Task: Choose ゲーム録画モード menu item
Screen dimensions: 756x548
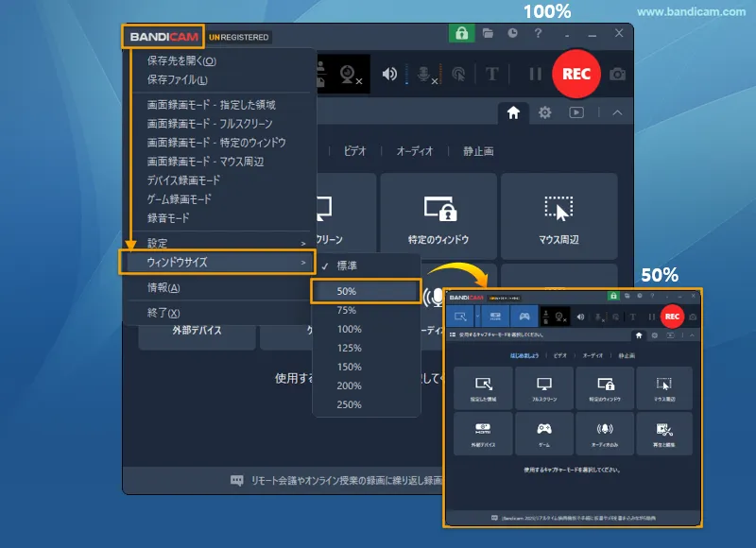Action: [x=180, y=199]
